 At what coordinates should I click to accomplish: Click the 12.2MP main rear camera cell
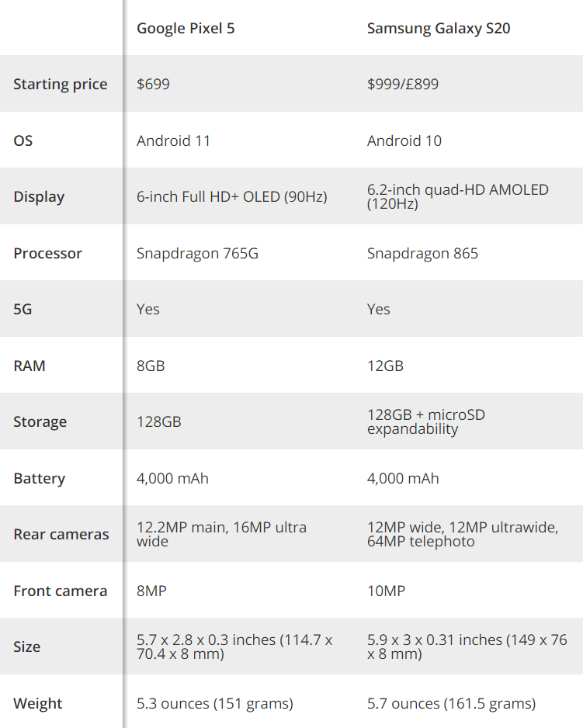(x=221, y=534)
